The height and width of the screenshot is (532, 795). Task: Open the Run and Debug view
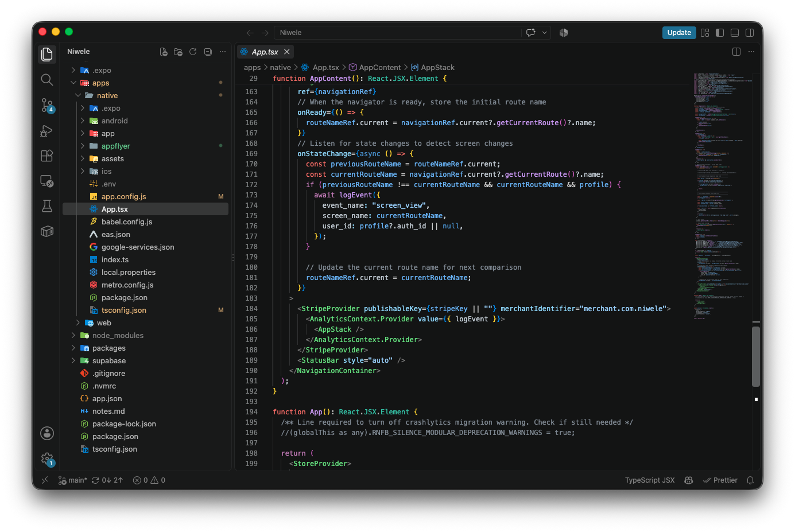click(47, 131)
